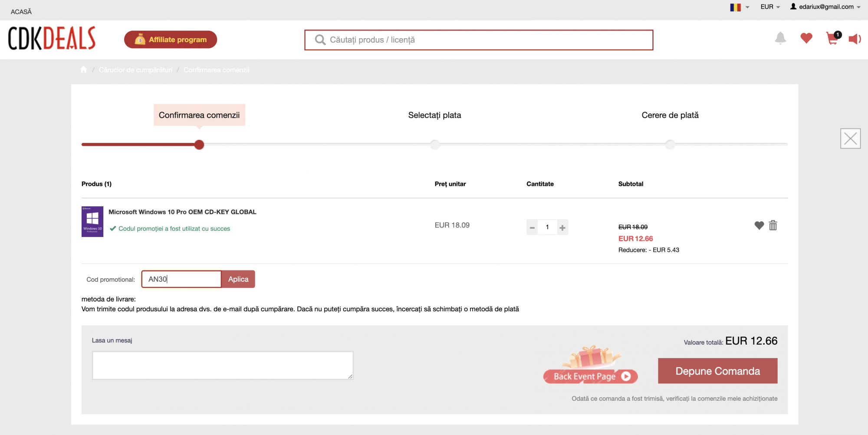
Task: Click the CDKDeals logo
Action: click(52, 38)
